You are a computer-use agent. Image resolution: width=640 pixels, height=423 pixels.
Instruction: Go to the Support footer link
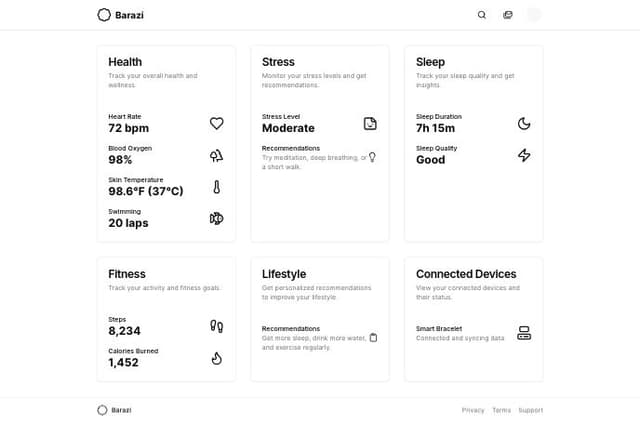pos(530,410)
